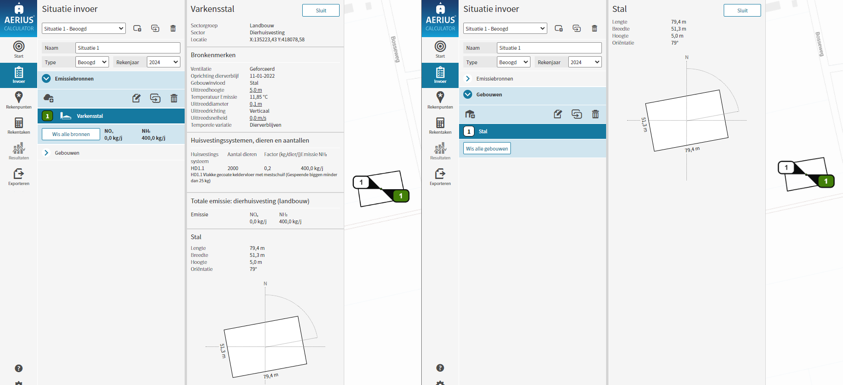Click green source marker 1 on right map

[x=826, y=182]
